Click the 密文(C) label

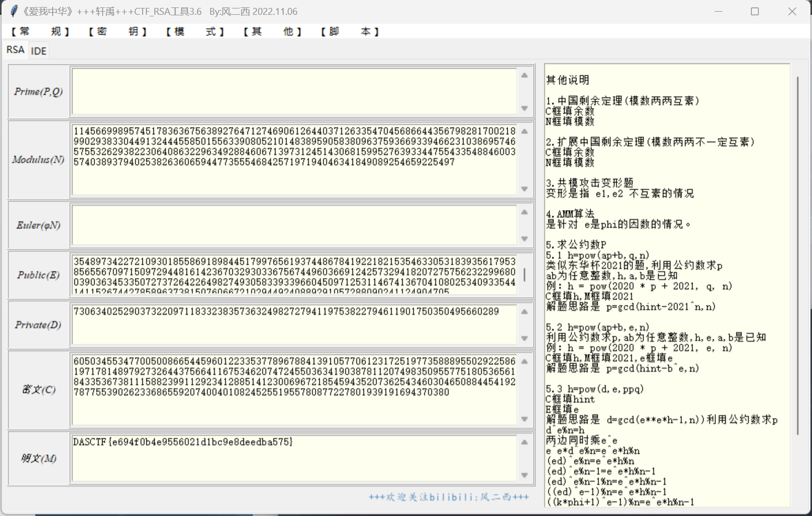coord(38,390)
